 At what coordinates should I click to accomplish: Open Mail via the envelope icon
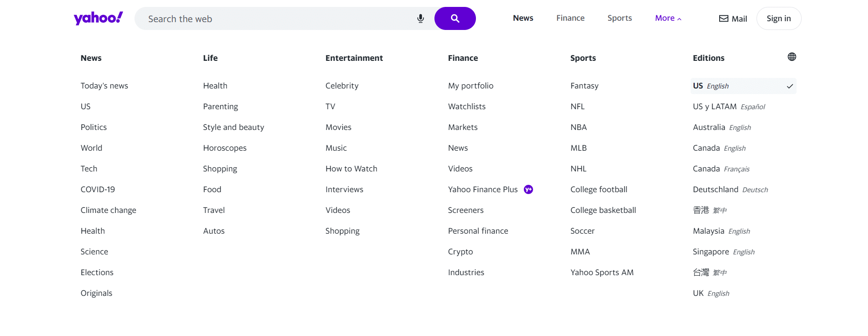point(724,18)
